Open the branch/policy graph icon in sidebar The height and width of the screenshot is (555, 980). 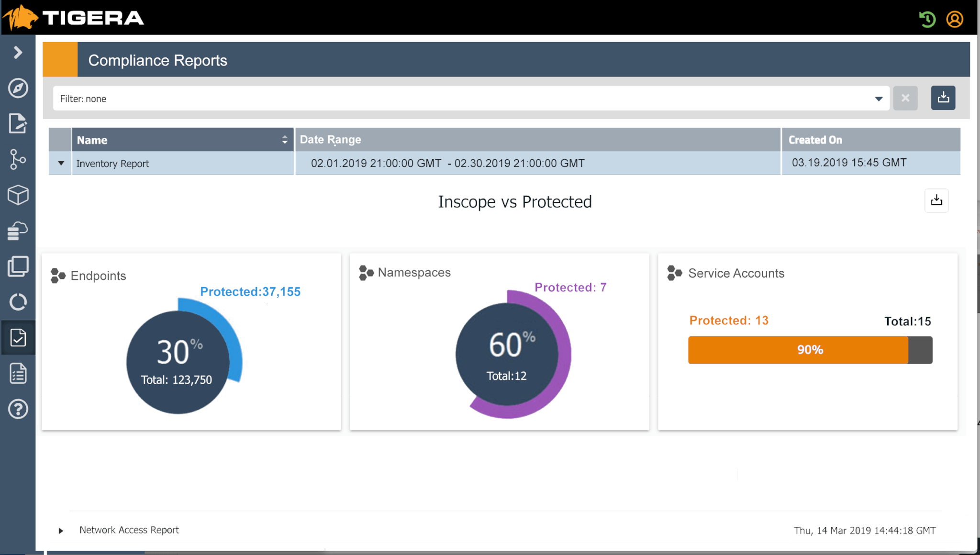pyautogui.click(x=18, y=159)
